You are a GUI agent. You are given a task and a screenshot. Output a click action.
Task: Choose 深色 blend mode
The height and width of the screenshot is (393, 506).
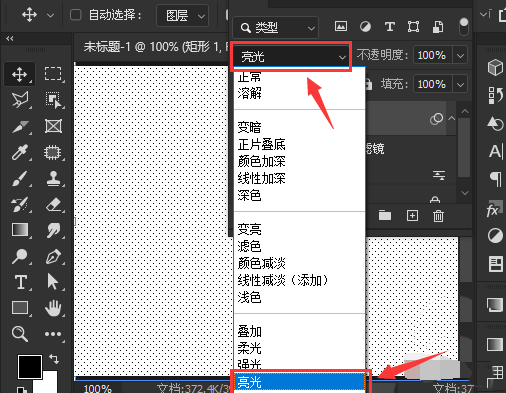pos(300,196)
